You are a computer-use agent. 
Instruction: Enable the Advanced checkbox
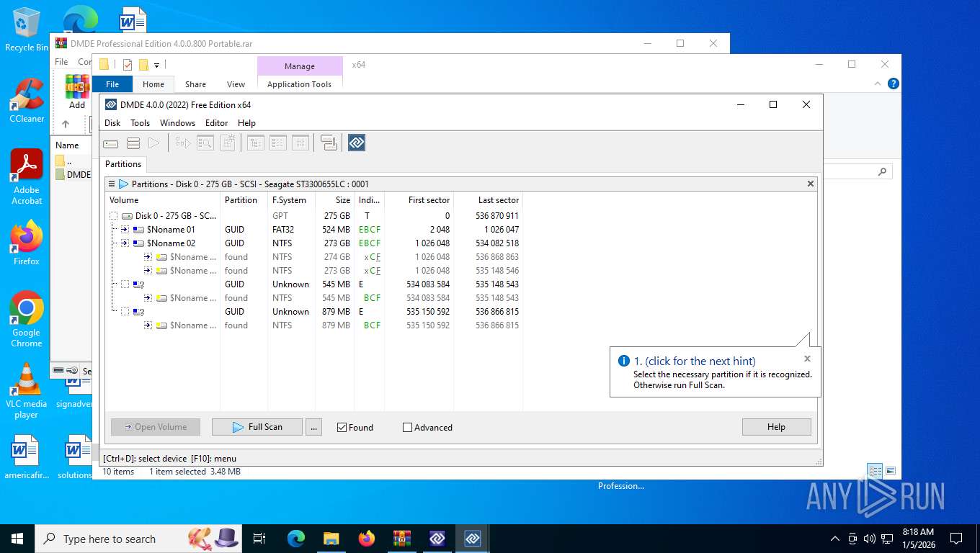point(407,427)
